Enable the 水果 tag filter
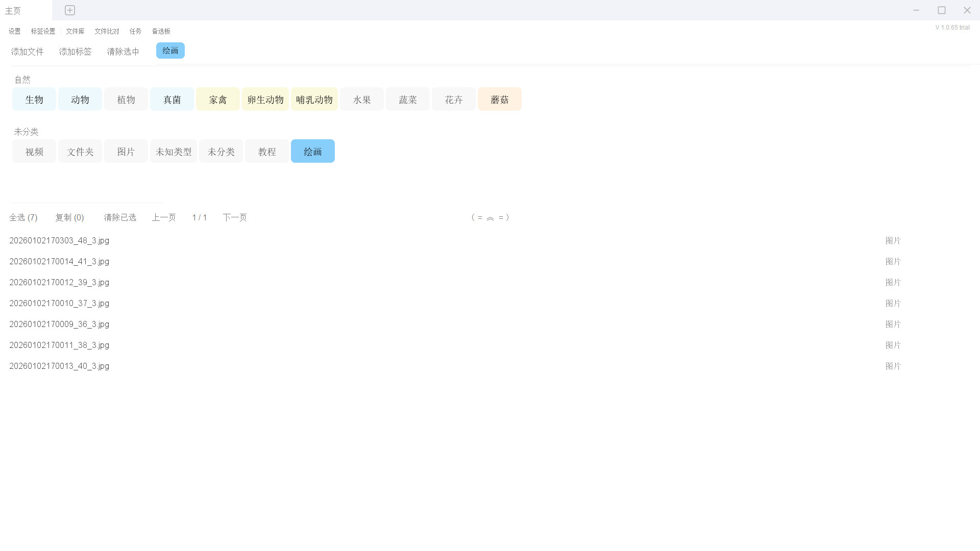 click(x=361, y=99)
